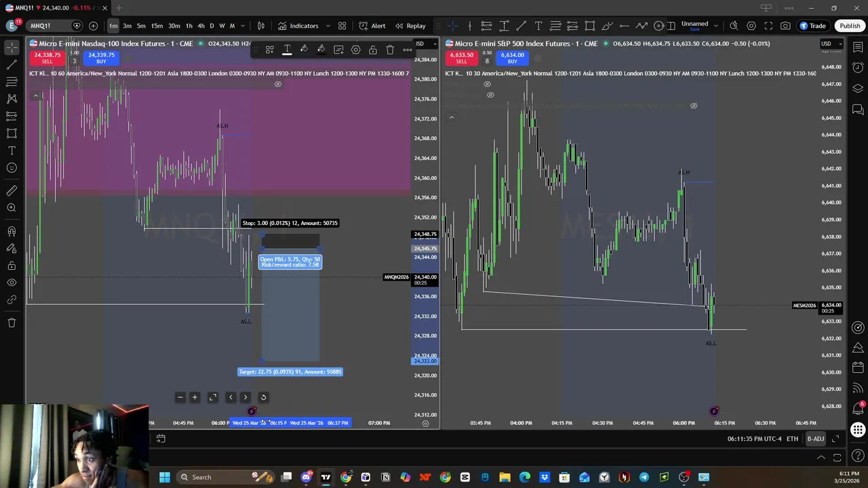Open text color tool in floating drawing toolbar
The height and width of the screenshot is (488, 868).
coord(287,50)
